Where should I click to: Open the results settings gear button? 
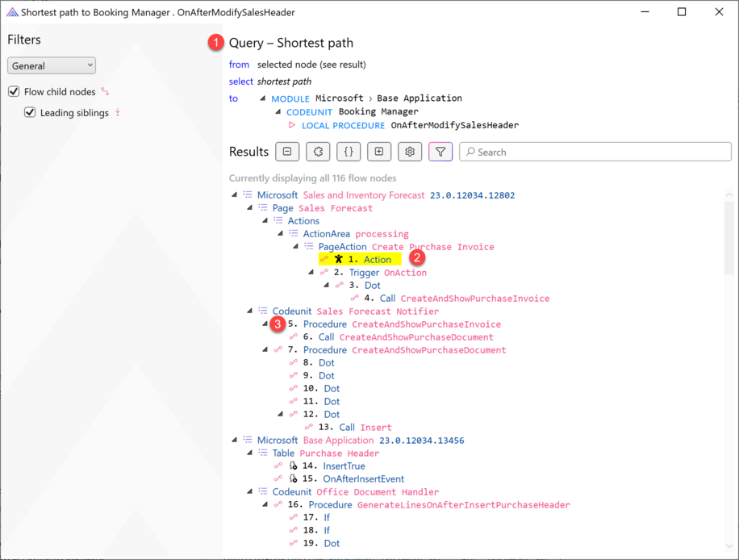pos(410,152)
